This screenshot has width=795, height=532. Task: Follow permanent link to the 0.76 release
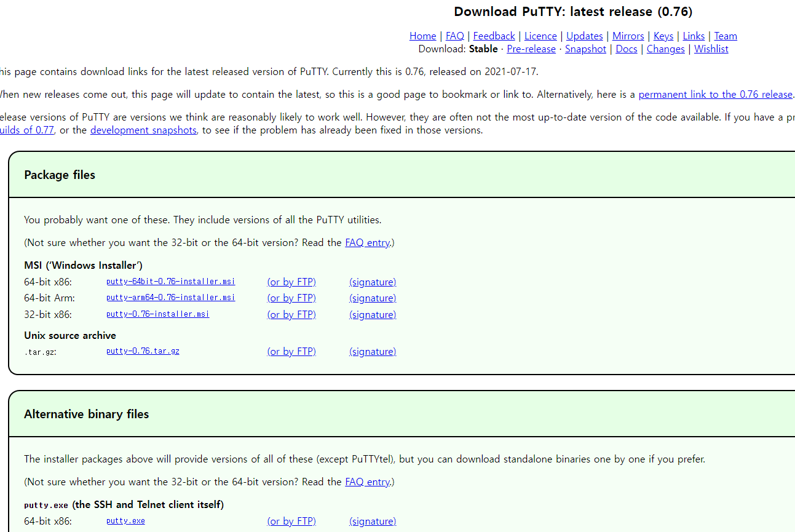coord(716,94)
